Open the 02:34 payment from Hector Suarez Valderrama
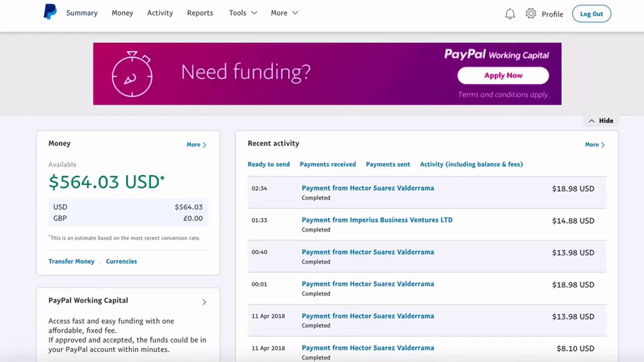Image resolution: width=644 pixels, height=362 pixels. click(368, 188)
